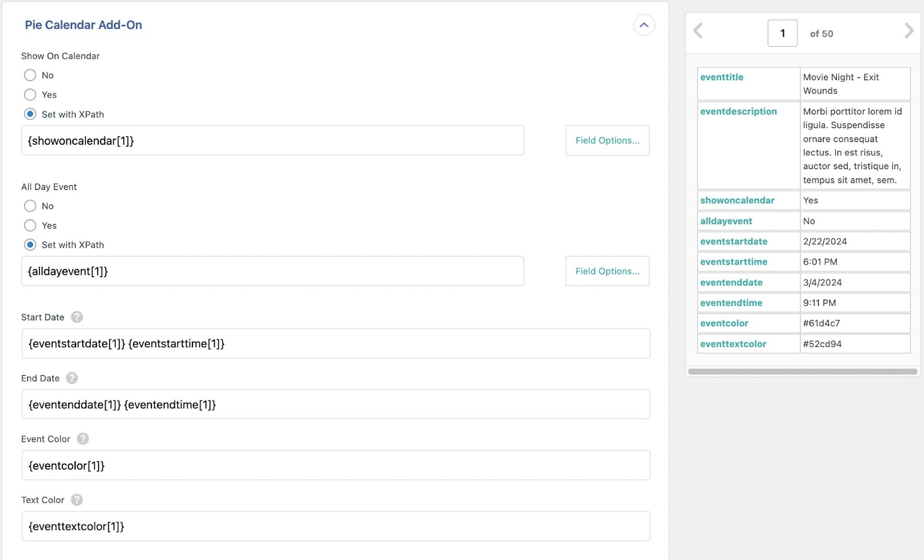Open End Date help tooltip icon
The image size is (924, 560).
72,378
